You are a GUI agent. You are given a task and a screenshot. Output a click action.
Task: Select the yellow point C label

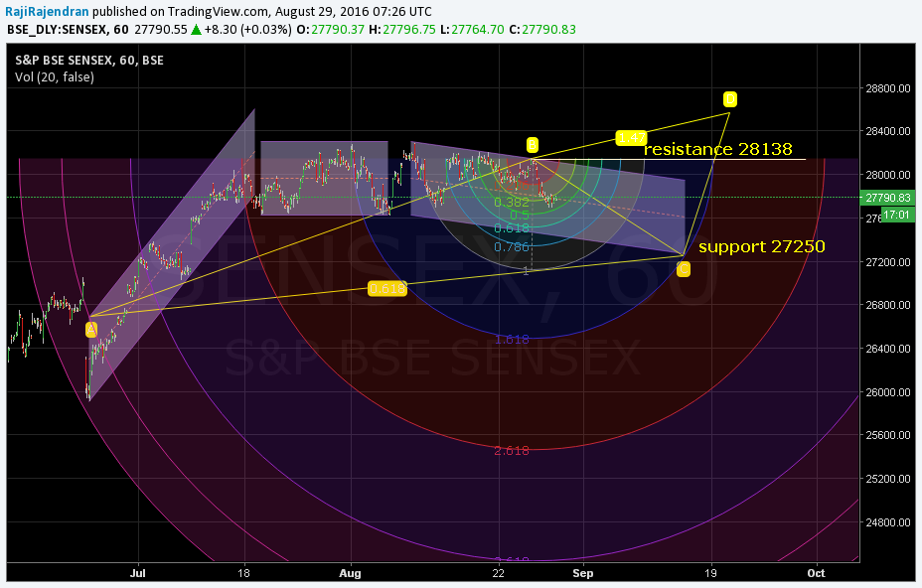click(684, 269)
